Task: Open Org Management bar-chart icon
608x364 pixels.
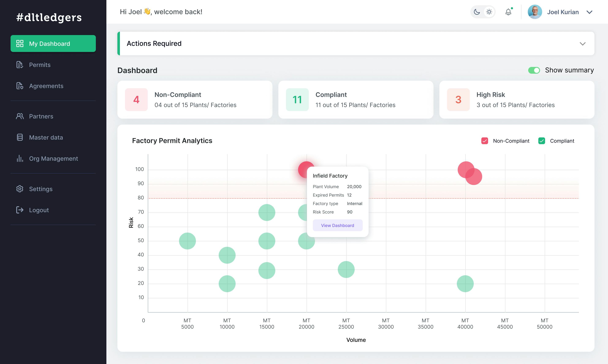Action: (20, 158)
